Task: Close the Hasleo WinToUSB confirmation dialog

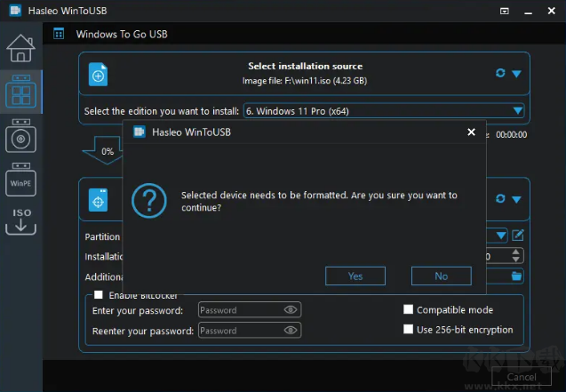Action: pos(471,132)
